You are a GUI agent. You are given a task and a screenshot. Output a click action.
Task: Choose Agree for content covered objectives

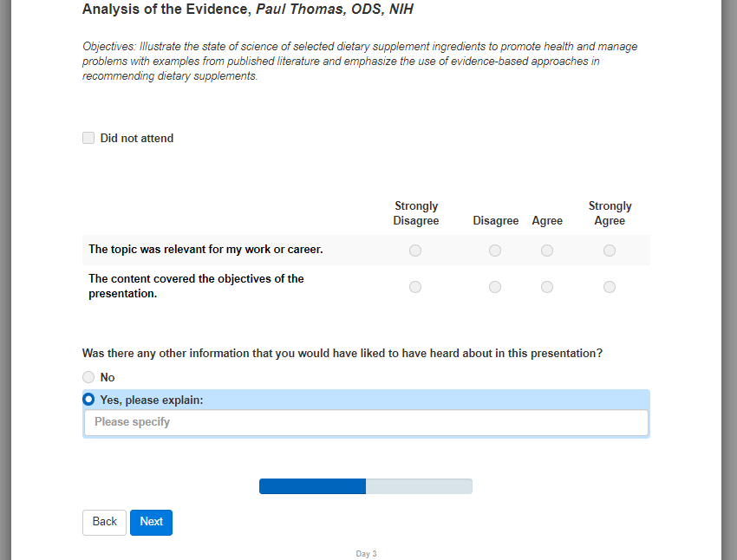click(x=547, y=287)
